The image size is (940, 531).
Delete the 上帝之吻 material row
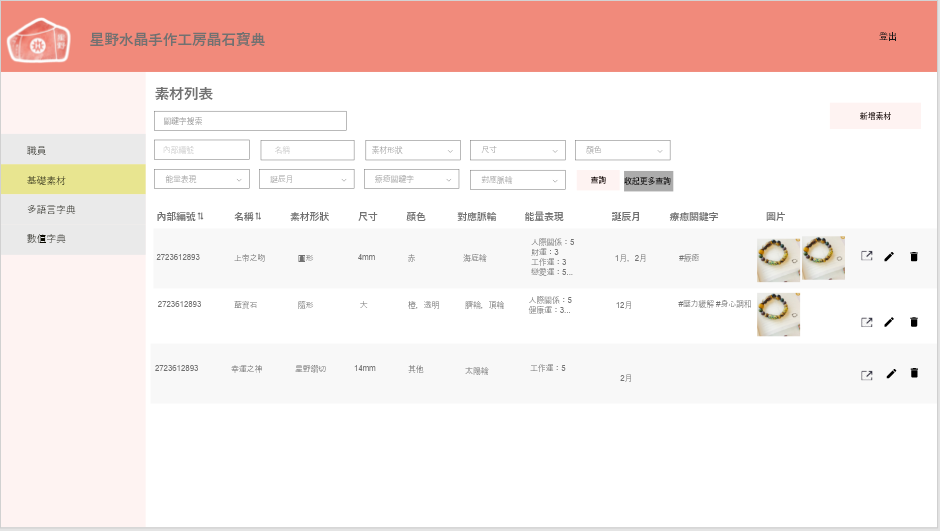coord(913,256)
